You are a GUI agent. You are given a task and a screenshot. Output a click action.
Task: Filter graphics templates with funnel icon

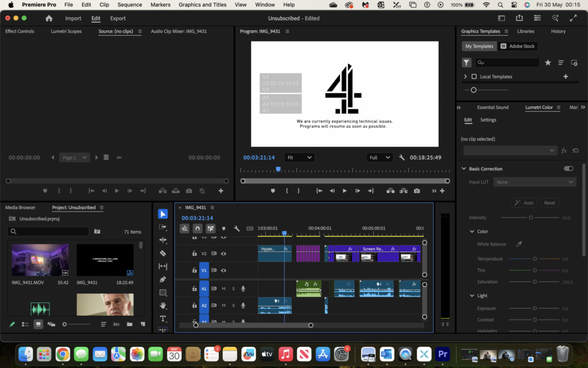pos(466,63)
